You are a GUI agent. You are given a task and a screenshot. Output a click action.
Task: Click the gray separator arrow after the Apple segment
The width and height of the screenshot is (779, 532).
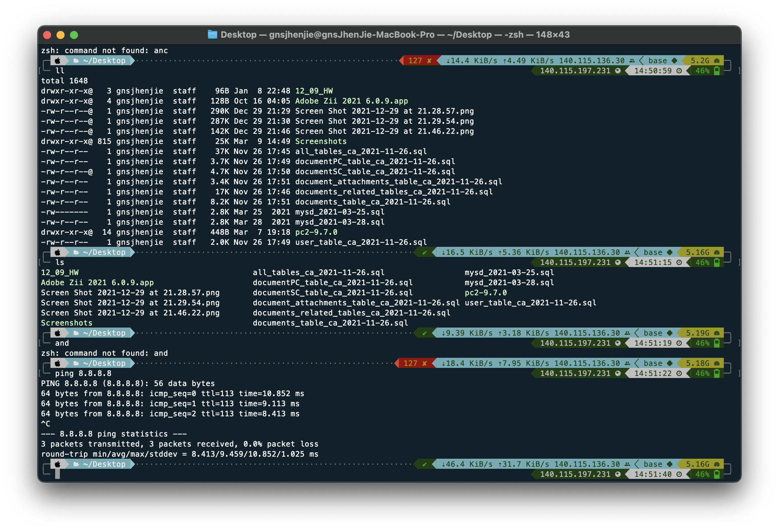click(x=66, y=61)
